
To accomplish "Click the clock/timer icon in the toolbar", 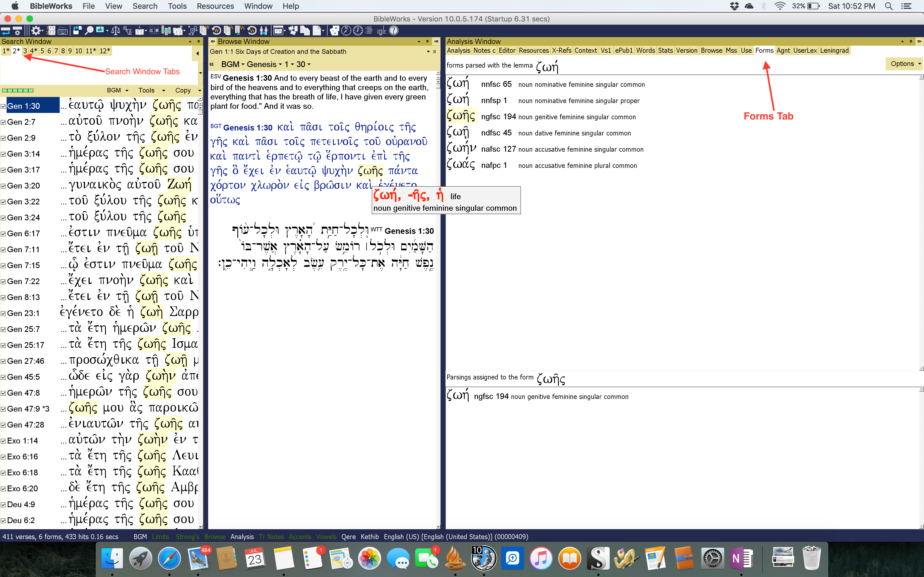I will [x=358, y=30].
